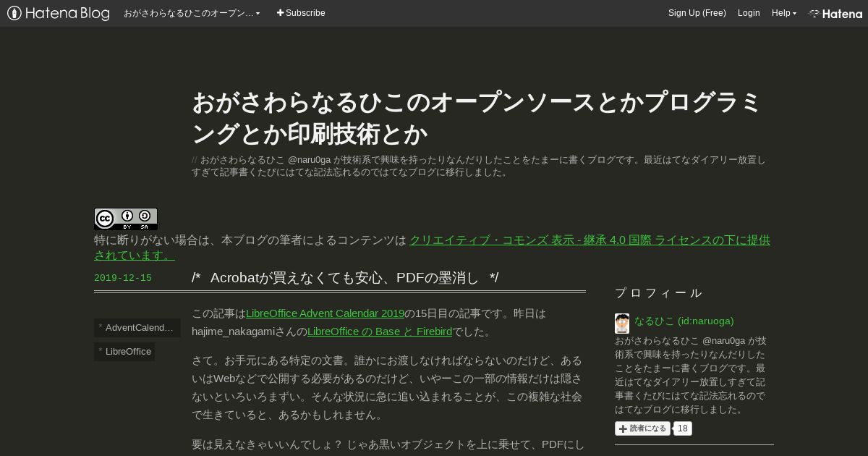Click the reader count 18
The height and width of the screenshot is (456, 868).
click(682, 428)
